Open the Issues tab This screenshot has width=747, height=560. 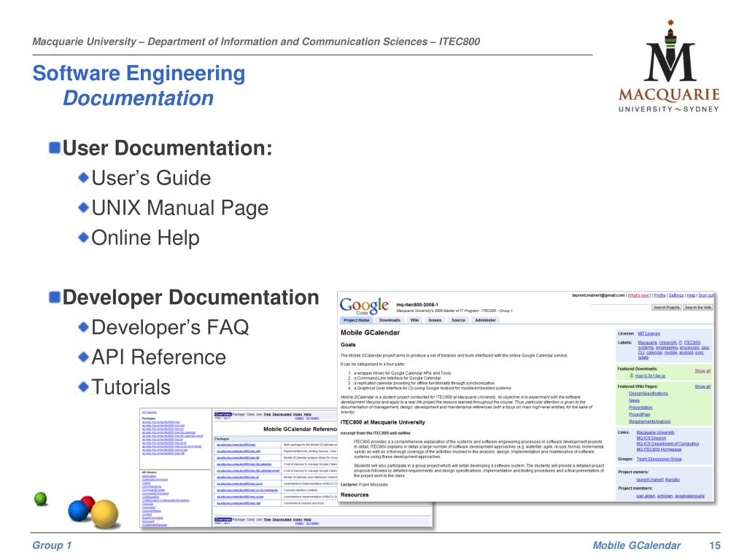tap(435, 320)
